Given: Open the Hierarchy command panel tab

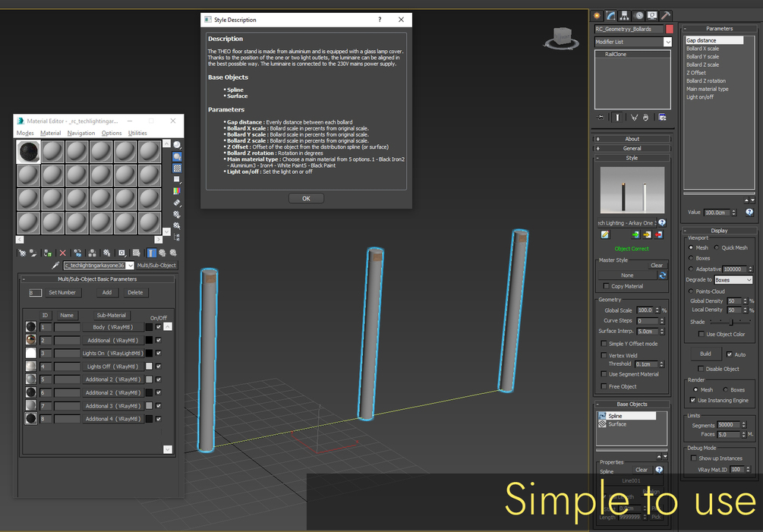Looking at the screenshot, I should coord(625,16).
